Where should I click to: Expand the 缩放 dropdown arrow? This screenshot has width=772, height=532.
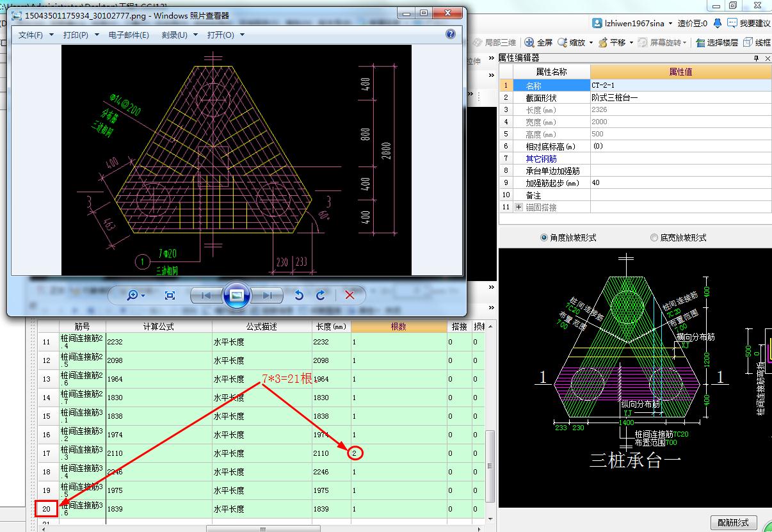point(591,43)
